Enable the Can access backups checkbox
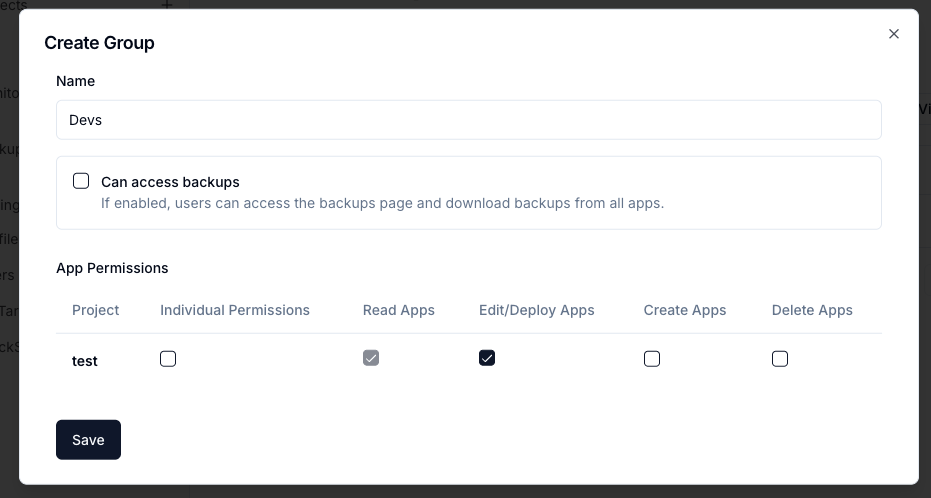 [x=81, y=181]
